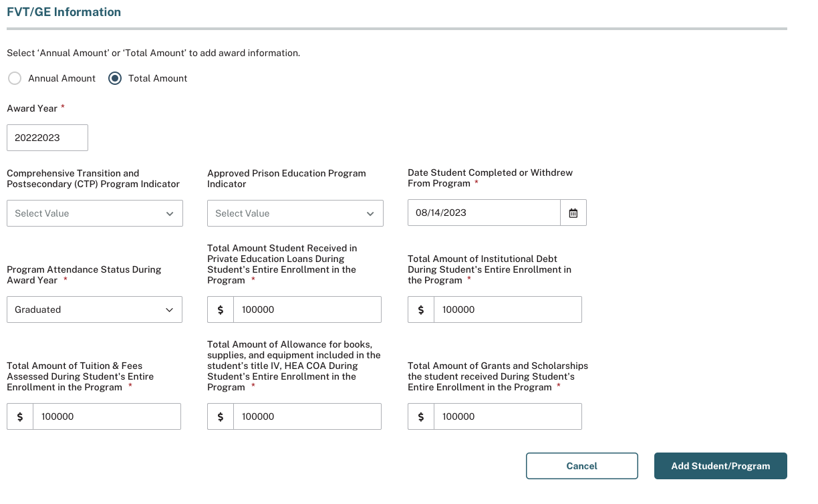The height and width of the screenshot is (504, 818).
Task: Click the Tuition & Fees amount field
Action: (106, 416)
